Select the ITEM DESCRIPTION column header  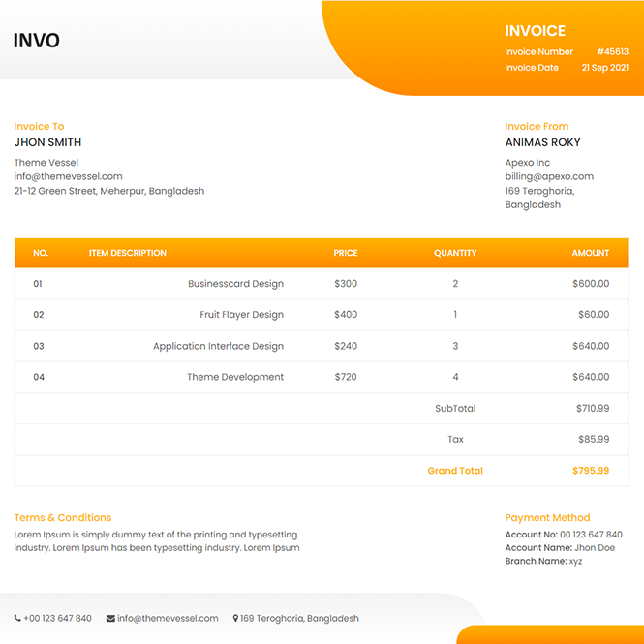[128, 253]
